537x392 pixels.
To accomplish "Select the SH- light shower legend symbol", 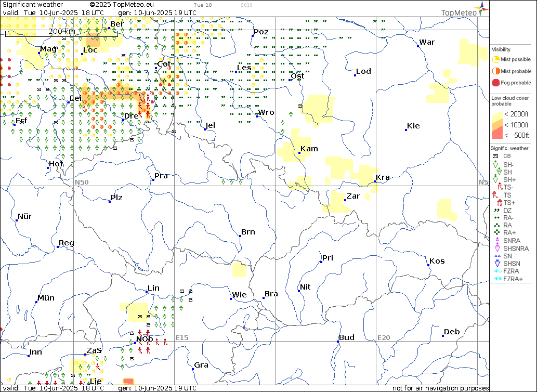I will [495, 165].
